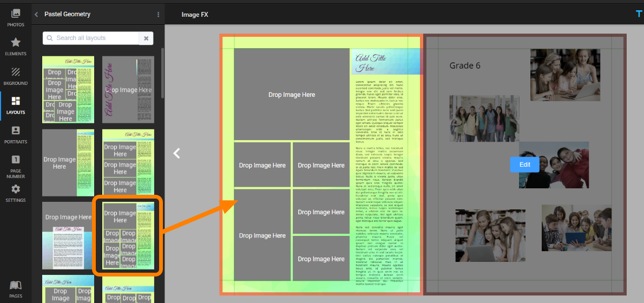Viewport: 644px width, 303px height.
Task: Click the Edit button on right page
Action: pos(524,164)
